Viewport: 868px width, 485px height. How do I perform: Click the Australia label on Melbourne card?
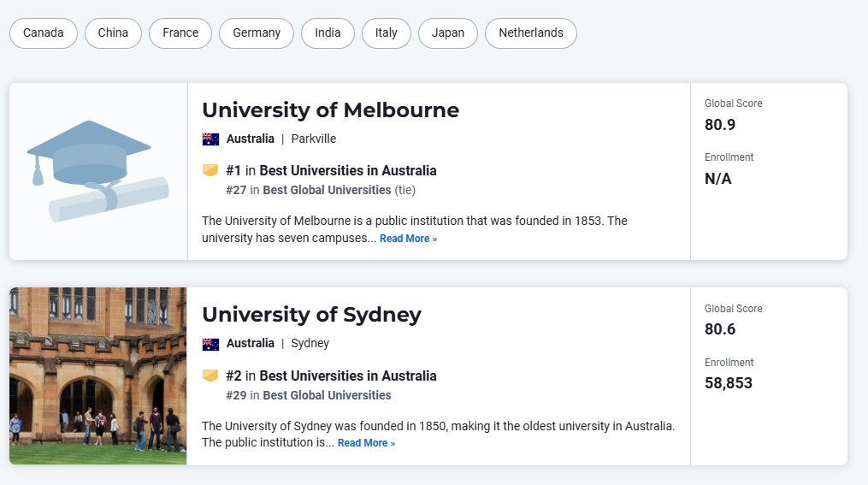(251, 139)
